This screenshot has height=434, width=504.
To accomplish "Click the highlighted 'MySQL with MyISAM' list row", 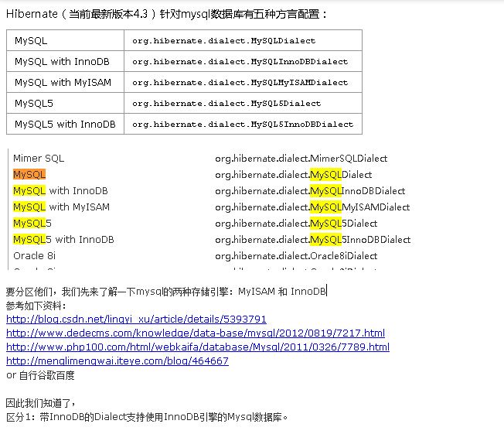I will [61, 207].
